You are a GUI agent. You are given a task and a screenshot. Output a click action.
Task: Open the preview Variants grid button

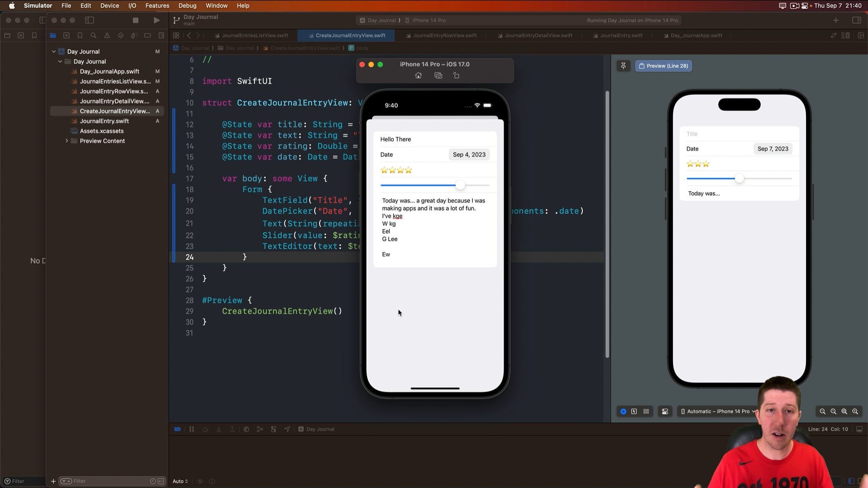click(646, 412)
